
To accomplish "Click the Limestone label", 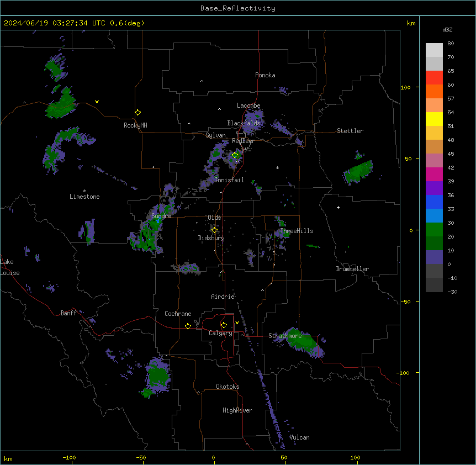I will pos(84,197).
